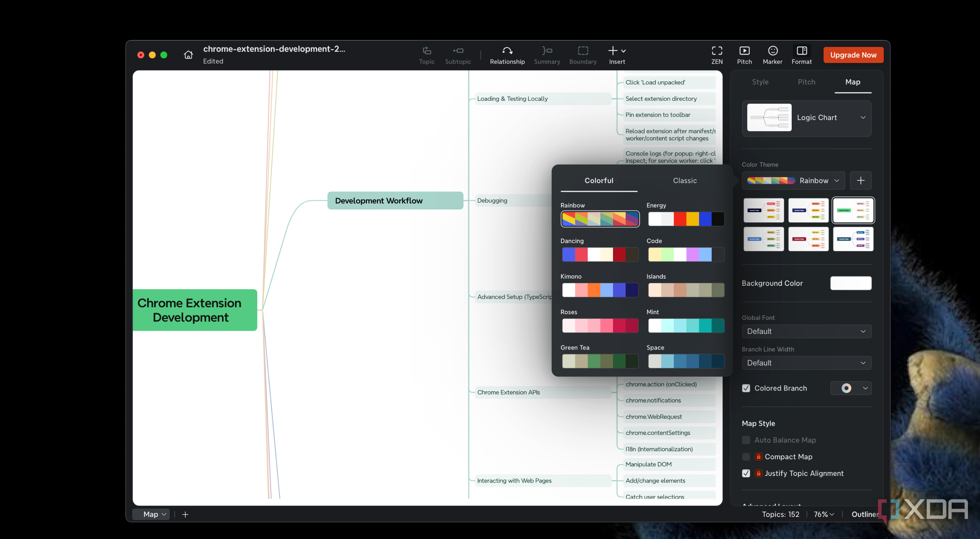This screenshot has width=980, height=539.
Task: Switch to the Classic themes tab
Action: point(685,181)
